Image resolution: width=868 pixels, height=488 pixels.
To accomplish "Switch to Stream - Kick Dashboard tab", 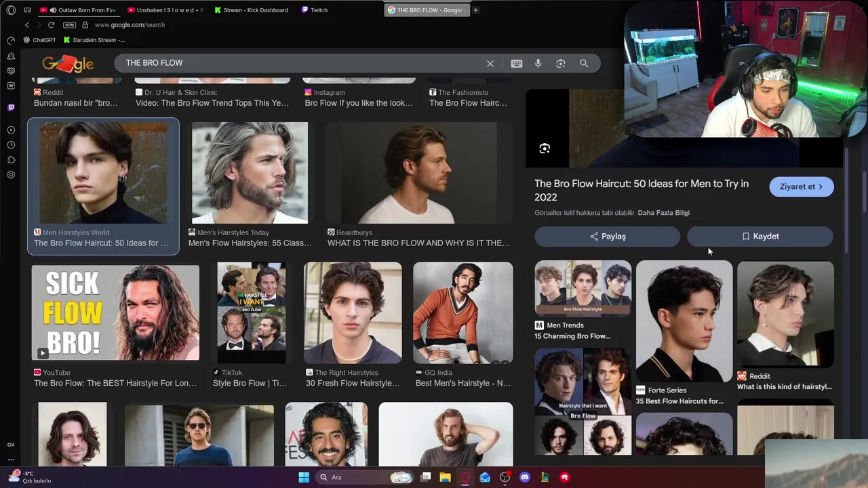I will 252,10.
